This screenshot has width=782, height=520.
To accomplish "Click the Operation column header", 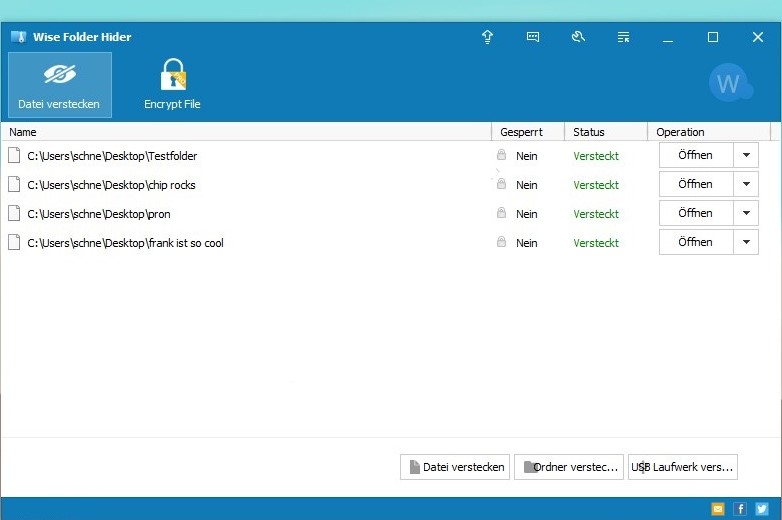I will 709,132.
